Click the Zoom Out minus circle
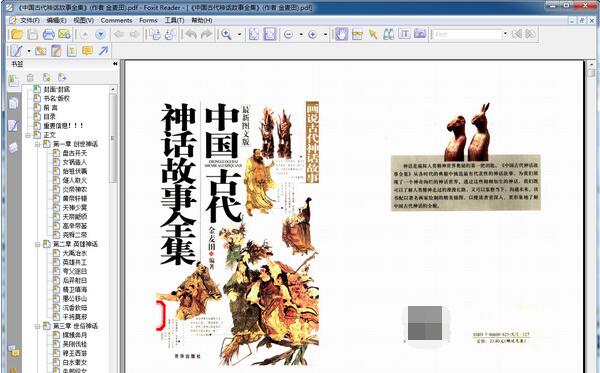The width and height of the screenshot is (600, 373). 289,35
